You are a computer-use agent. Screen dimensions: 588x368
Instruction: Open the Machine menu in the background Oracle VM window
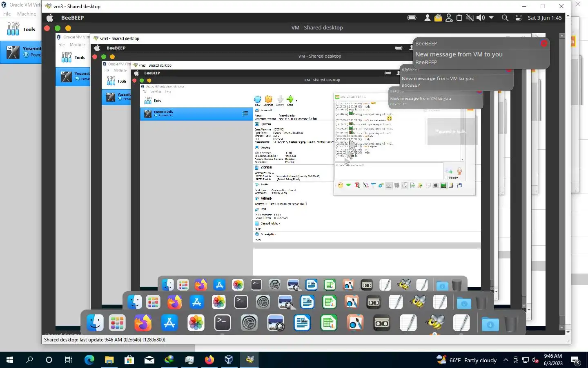27,13
